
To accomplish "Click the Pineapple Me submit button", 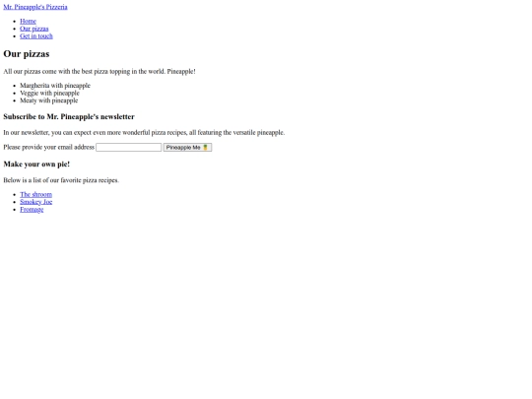I will tap(187, 147).
